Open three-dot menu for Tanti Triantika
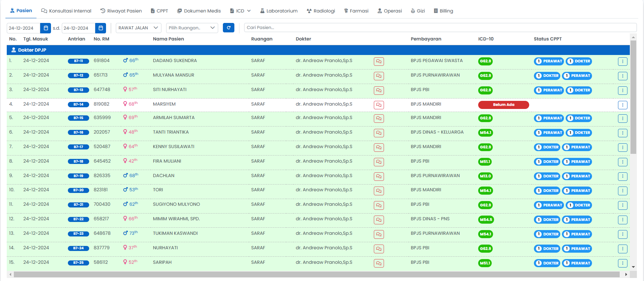The width and height of the screenshot is (644, 281). point(622,133)
